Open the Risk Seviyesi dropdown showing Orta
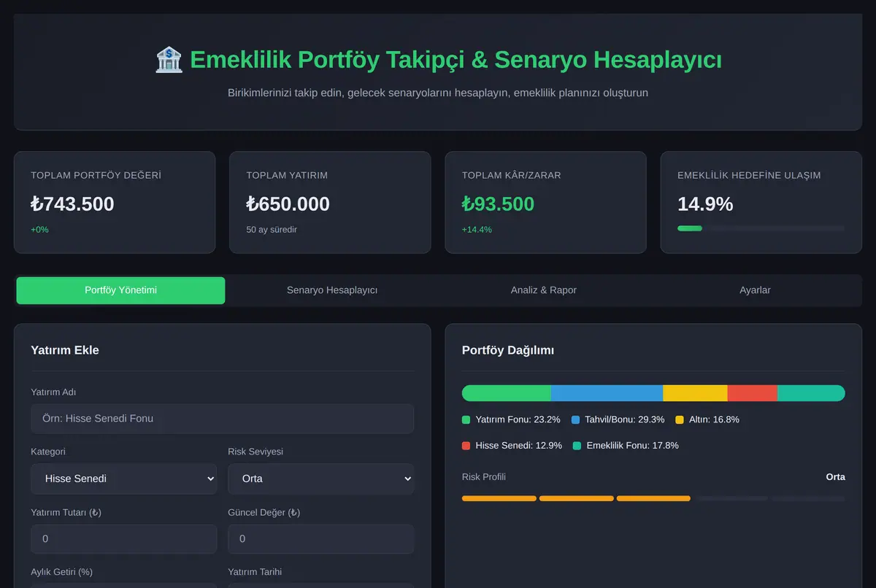Image resolution: width=876 pixels, height=588 pixels. click(x=321, y=479)
